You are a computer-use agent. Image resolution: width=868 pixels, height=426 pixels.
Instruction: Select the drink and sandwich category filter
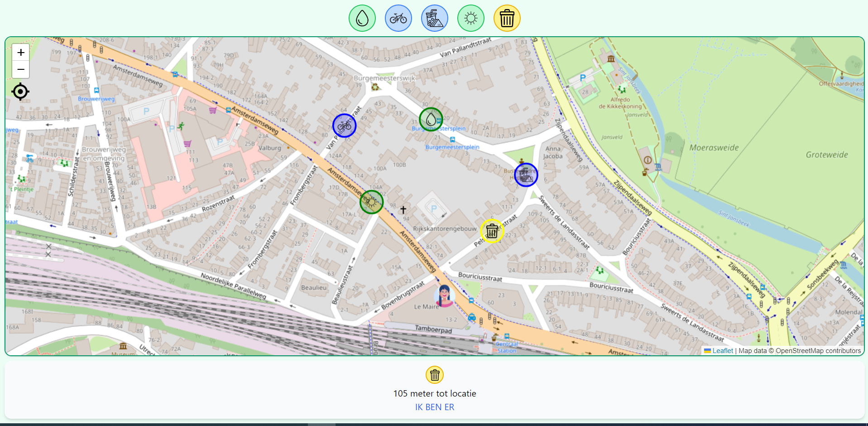coord(434,19)
